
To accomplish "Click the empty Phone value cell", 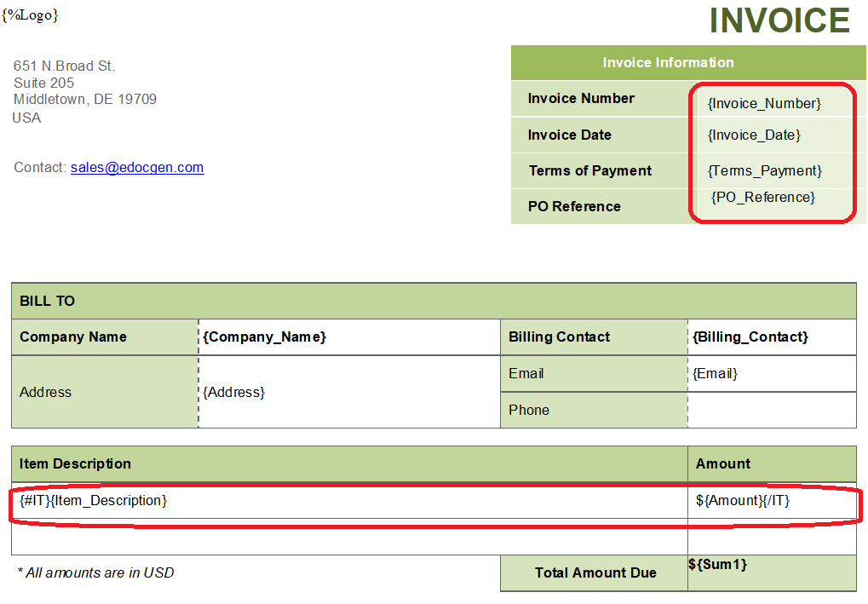I will 771,410.
